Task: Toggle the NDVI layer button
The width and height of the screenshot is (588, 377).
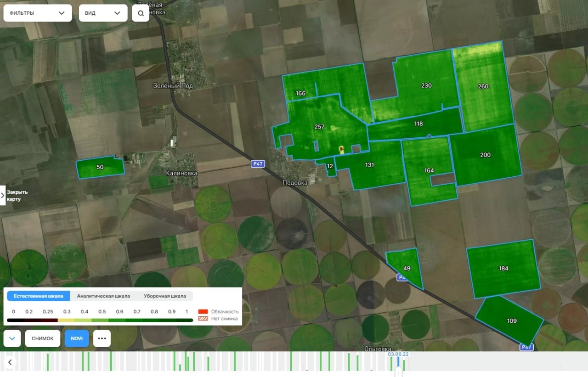Action: point(76,338)
